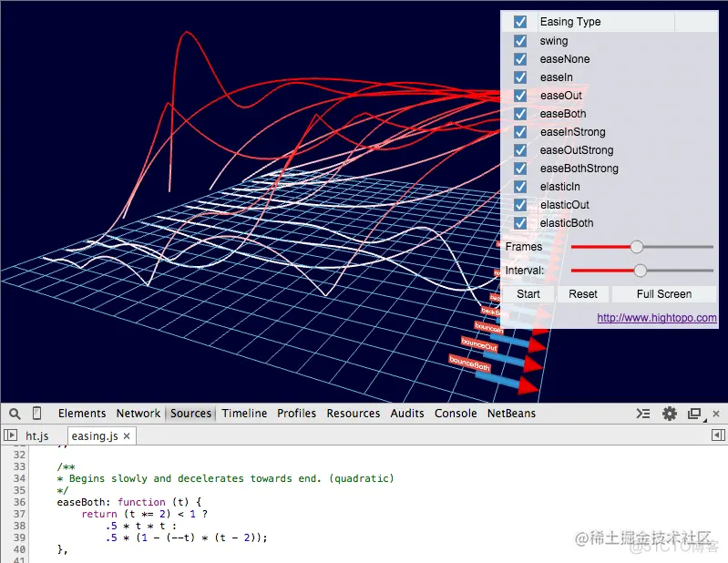
Task: Toggle the easeOut checkbox
Action: tap(520, 96)
